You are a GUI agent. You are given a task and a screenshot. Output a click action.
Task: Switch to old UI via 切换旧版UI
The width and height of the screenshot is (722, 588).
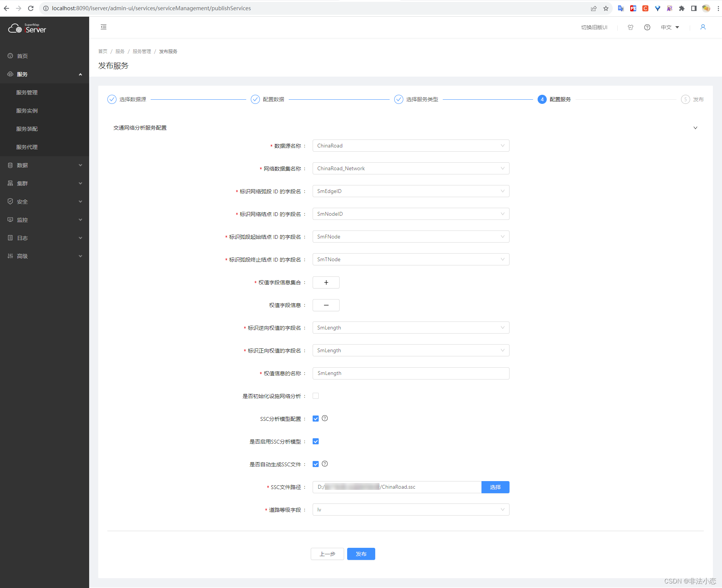pos(594,27)
